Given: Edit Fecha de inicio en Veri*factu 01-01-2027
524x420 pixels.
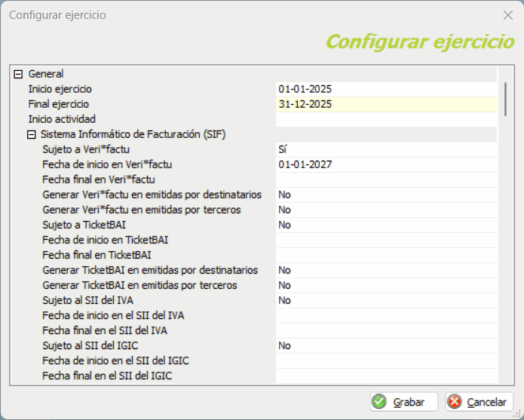Looking at the screenshot, I should pos(386,164).
